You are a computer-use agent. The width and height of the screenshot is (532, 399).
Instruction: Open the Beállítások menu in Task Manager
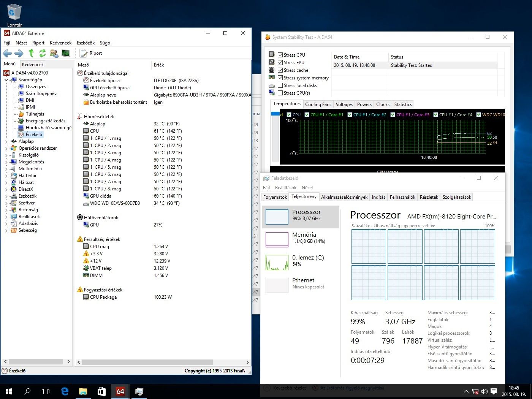coord(285,188)
